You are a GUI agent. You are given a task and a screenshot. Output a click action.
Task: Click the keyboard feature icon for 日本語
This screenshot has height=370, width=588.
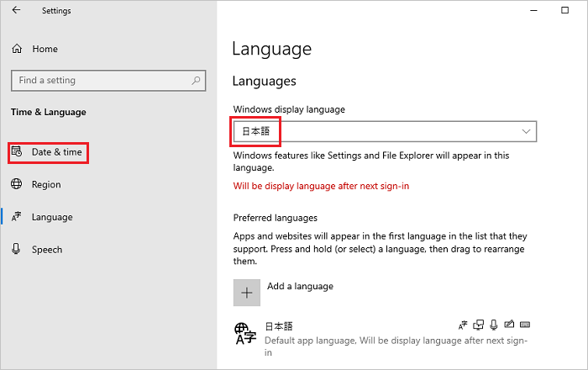[525, 325]
